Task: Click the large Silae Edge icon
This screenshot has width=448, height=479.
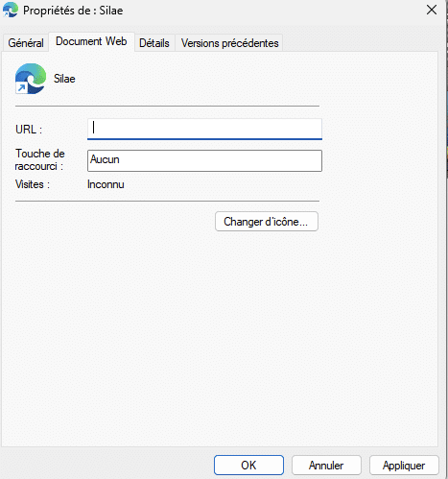Action: pyautogui.click(x=31, y=79)
